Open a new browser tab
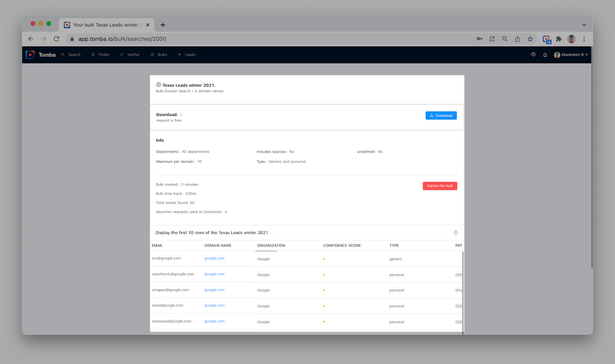This screenshot has height=364, width=615. click(163, 25)
